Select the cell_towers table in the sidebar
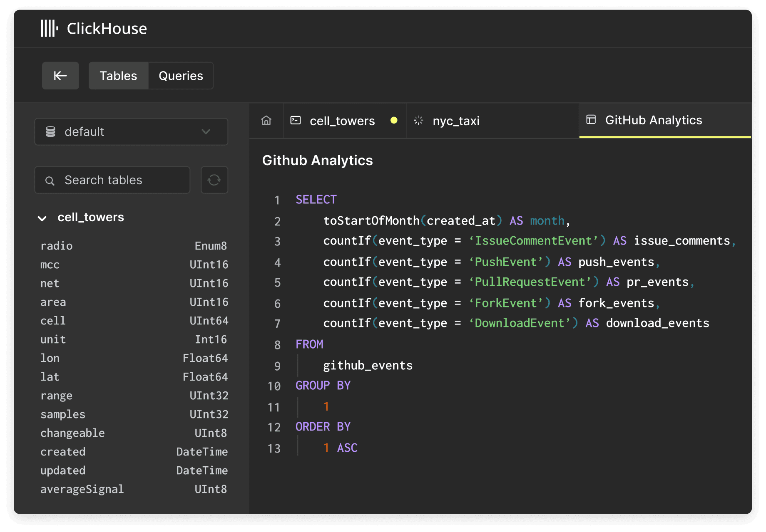This screenshot has width=766, height=532. point(91,217)
